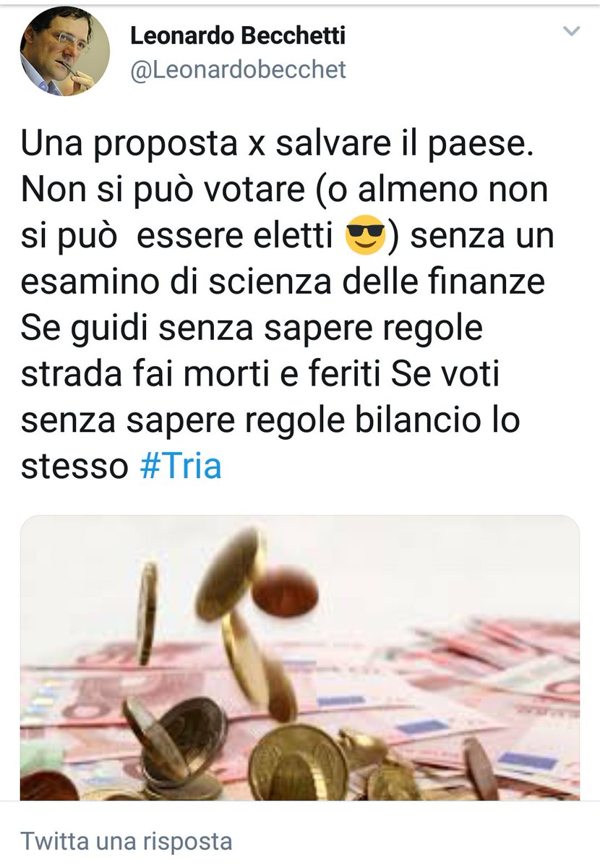The image size is (600, 868).
Task: Select the word "stesso" before the hashtag
Action: pyautogui.click(x=74, y=467)
